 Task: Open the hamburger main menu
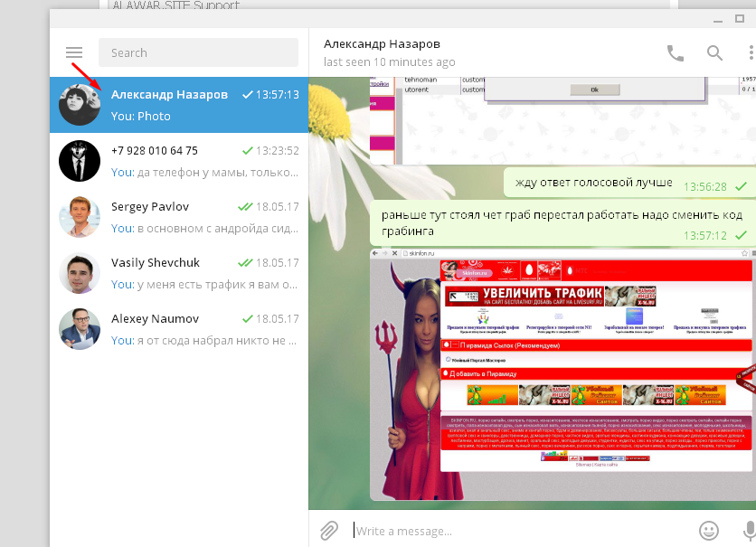click(x=74, y=52)
